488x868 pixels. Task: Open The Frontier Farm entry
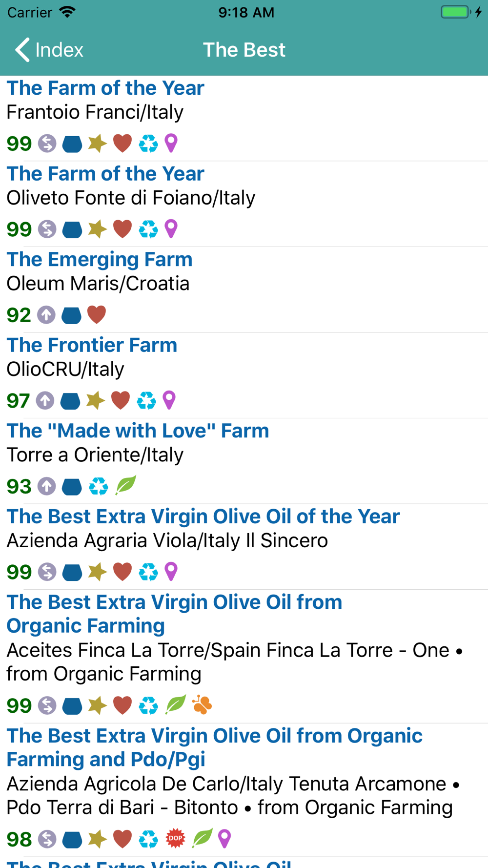(x=92, y=345)
